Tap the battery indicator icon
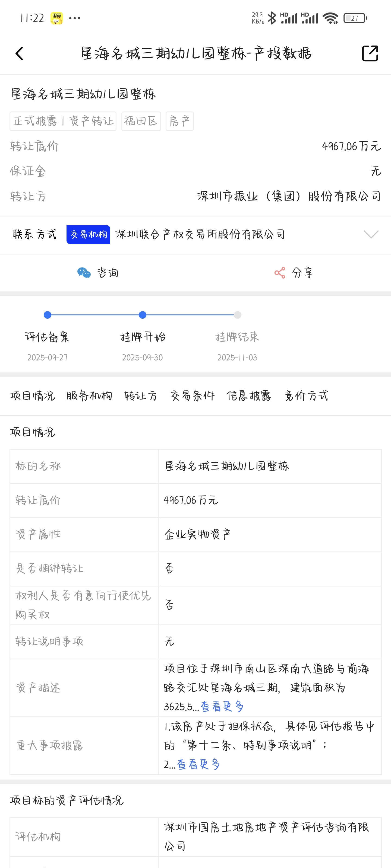 click(355, 18)
